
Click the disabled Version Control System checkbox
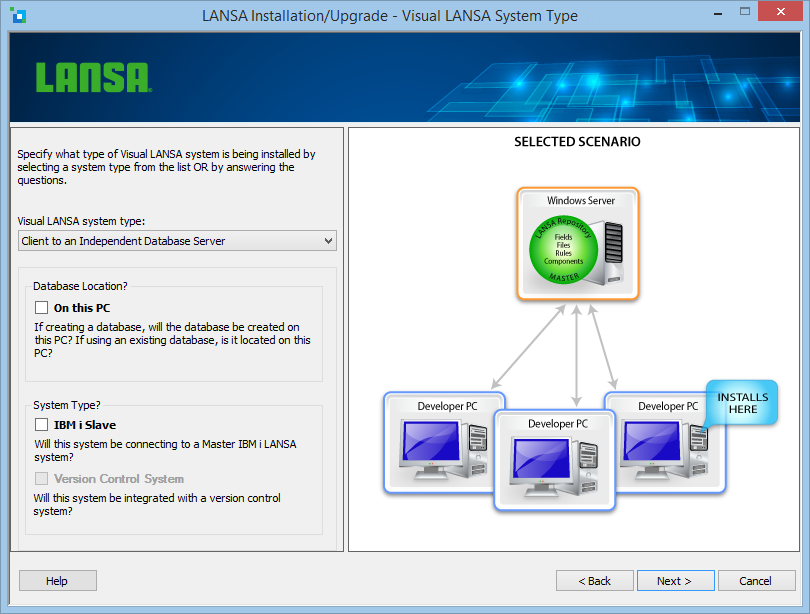(x=41, y=479)
